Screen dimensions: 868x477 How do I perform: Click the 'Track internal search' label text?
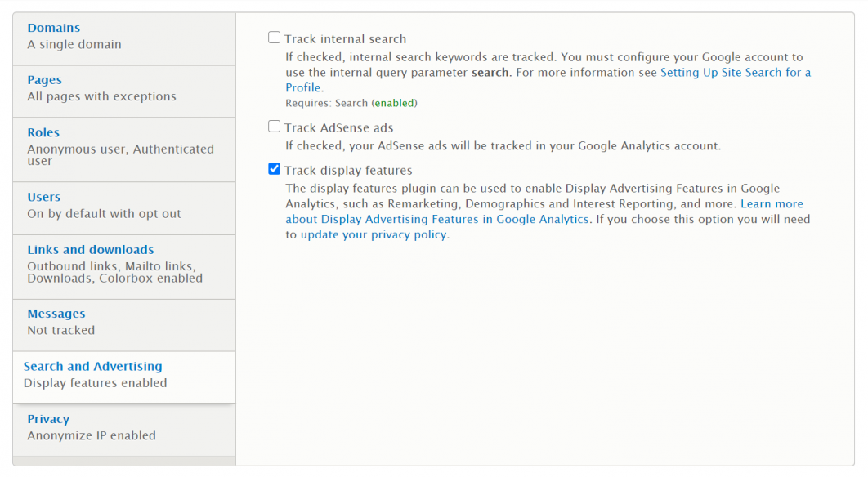345,39
